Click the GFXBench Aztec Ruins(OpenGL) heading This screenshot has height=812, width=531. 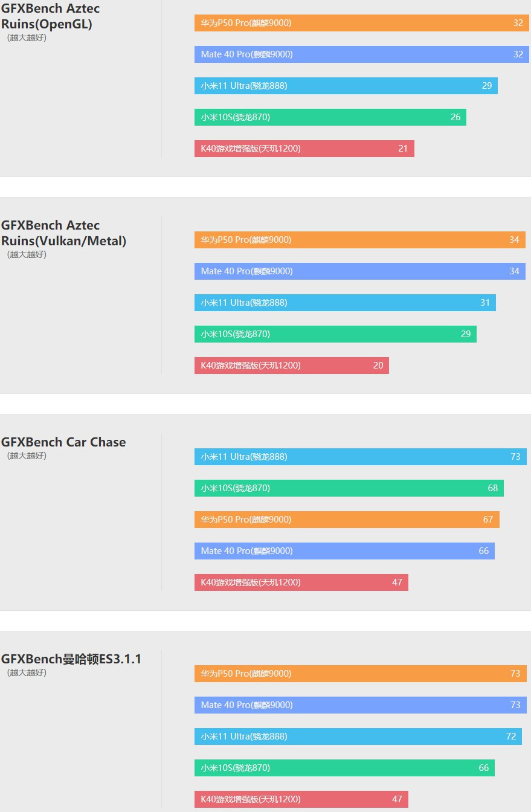click(x=51, y=16)
